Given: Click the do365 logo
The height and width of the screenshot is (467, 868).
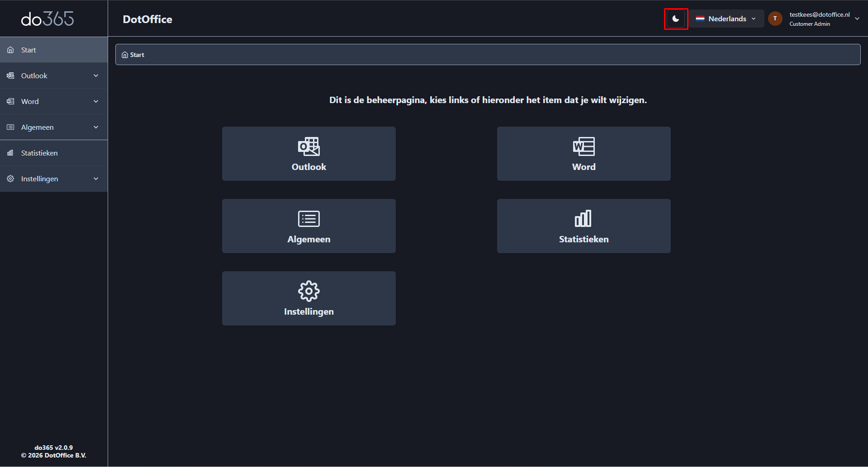Looking at the screenshot, I should click(x=47, y=19).
